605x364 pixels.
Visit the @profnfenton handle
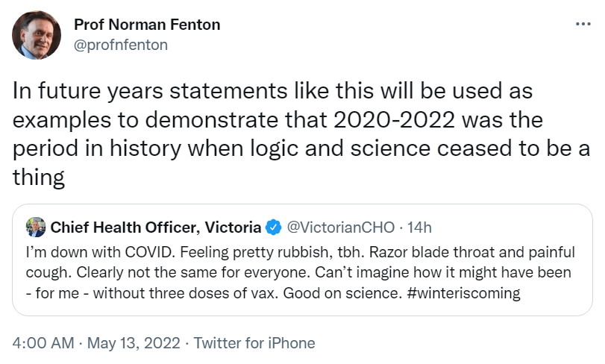pyautogui.click(x=121, y=45)
